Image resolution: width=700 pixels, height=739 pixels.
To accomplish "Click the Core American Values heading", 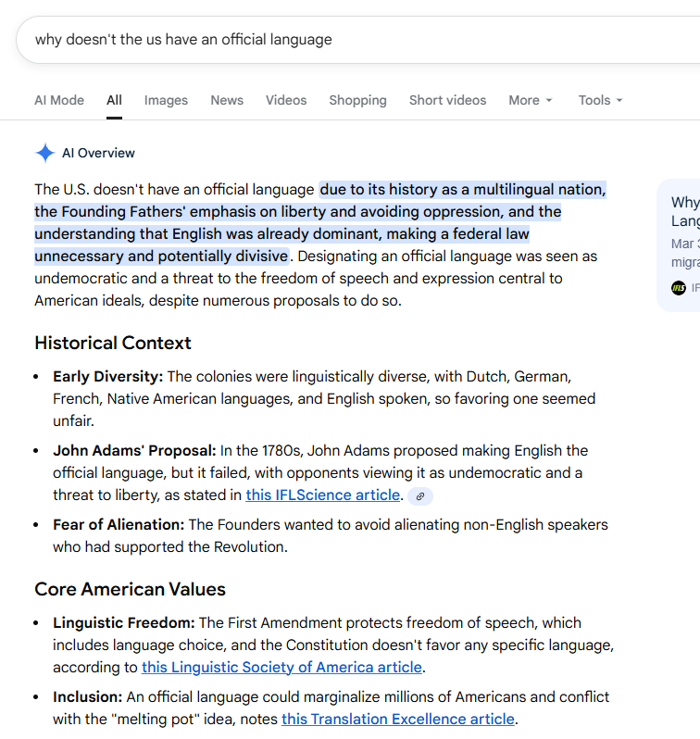I will tap(131, 589).
